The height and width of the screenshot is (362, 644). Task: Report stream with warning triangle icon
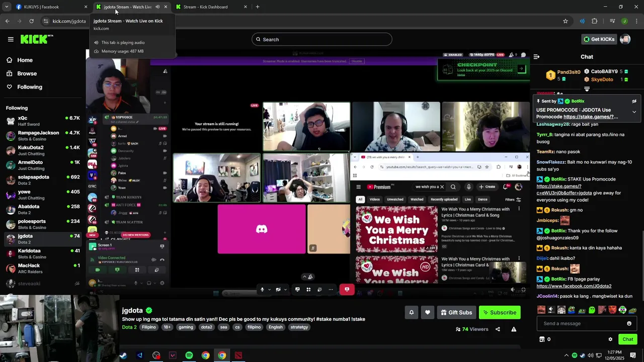(x=514, y=329)
